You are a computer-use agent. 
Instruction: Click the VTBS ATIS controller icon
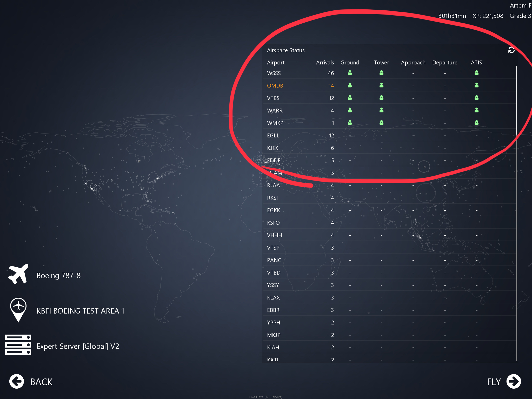476,98
